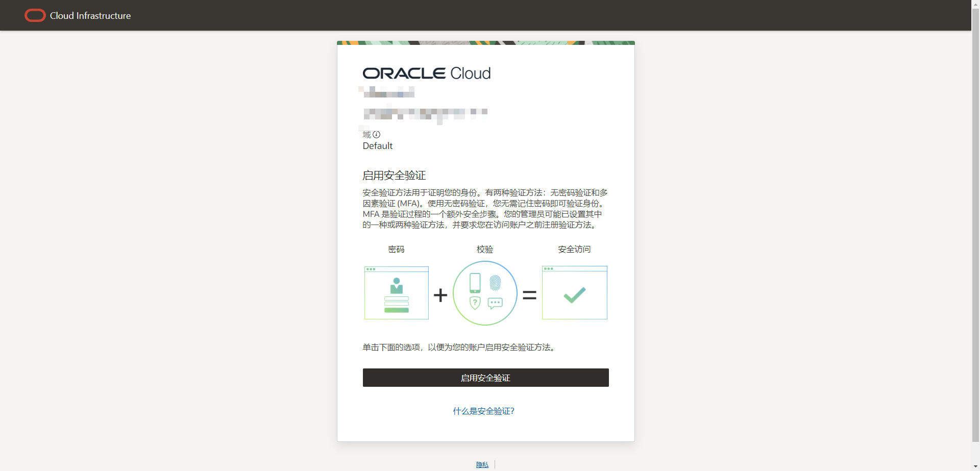This screenshot has width=980, height=471.
Task: Click the Oracle logo in the header
Action: (35, 16)
